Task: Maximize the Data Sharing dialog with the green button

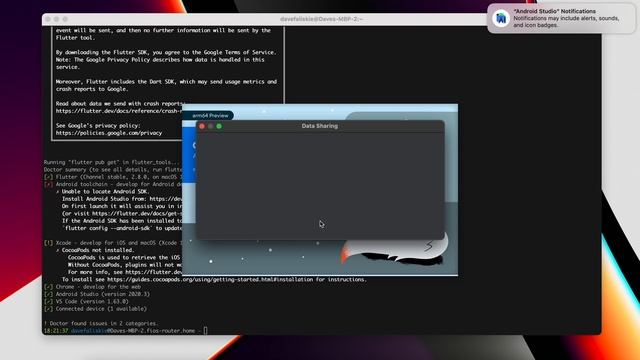Action: pos(219,126)
